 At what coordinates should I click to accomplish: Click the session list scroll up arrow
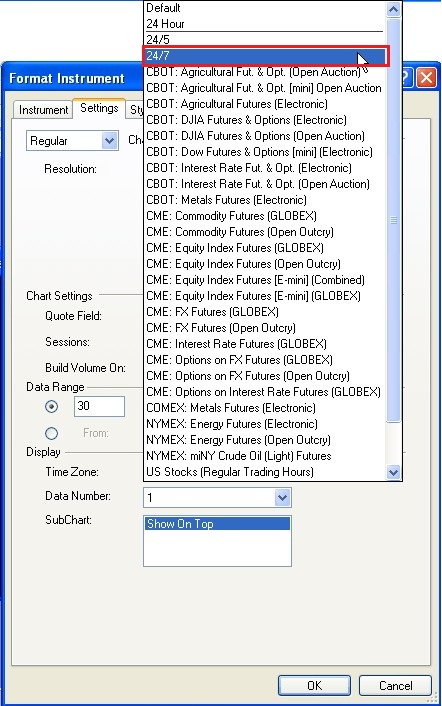(x=393, y=9)
